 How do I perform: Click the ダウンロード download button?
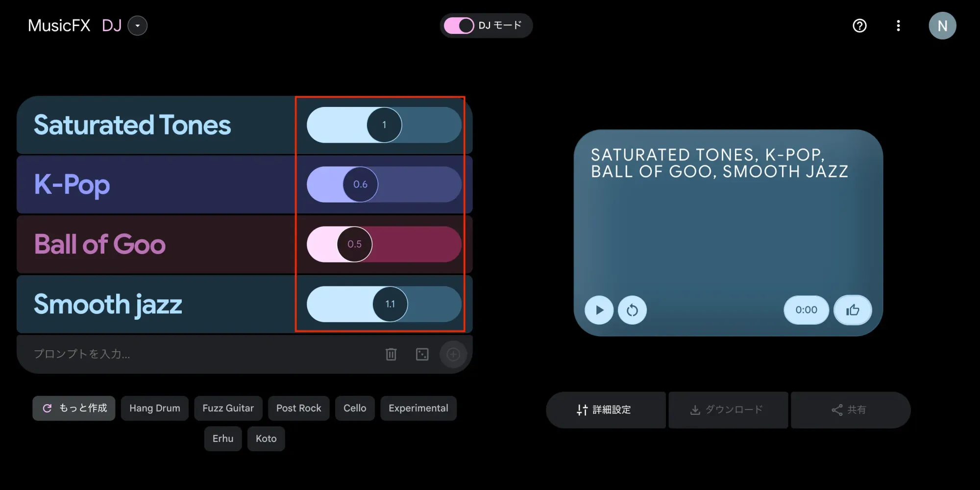coord(728,410)
